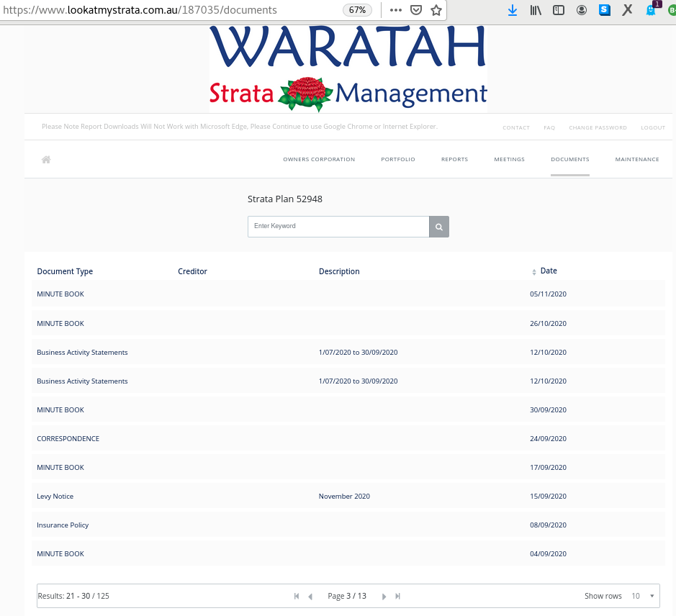Click the Logout link
Screen dimensions: 676x616
pos(653,127)
